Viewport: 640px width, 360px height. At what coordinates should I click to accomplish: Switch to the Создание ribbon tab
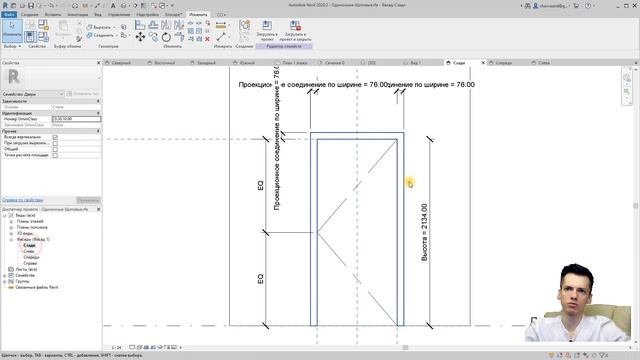(x=29, y=15)
